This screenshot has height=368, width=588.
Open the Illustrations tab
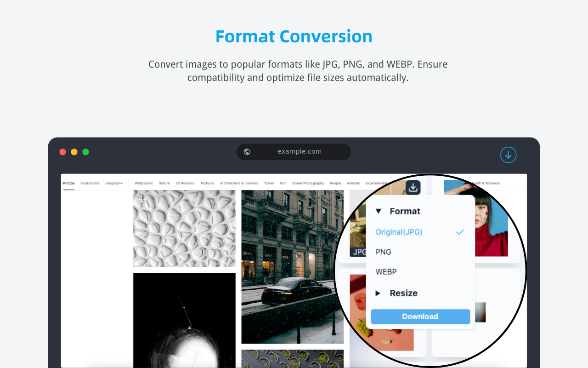point(90,183)
